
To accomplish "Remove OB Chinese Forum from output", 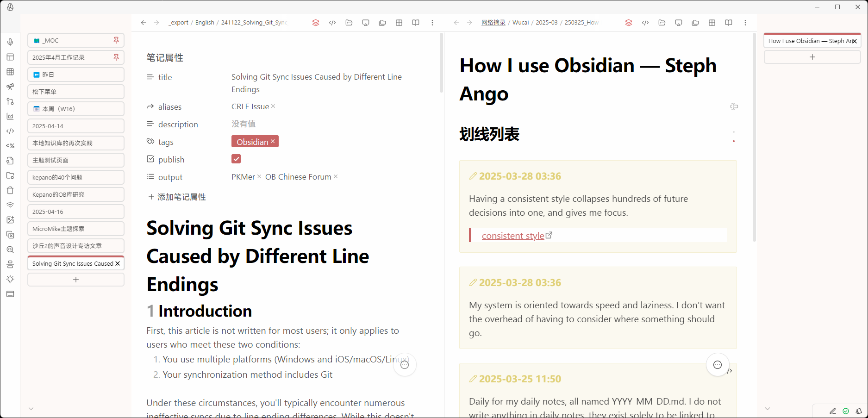I will coord(336,176).
